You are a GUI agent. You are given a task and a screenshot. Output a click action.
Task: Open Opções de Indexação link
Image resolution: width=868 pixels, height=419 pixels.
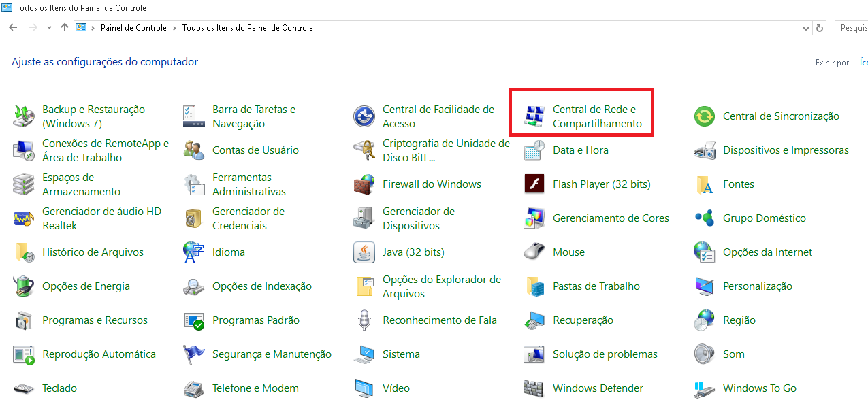coord(262,286)
